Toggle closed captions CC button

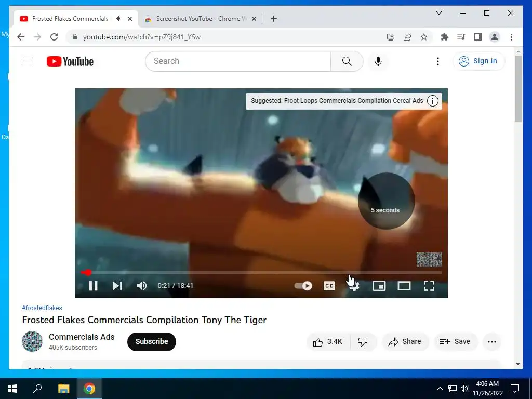pos(329,286)
